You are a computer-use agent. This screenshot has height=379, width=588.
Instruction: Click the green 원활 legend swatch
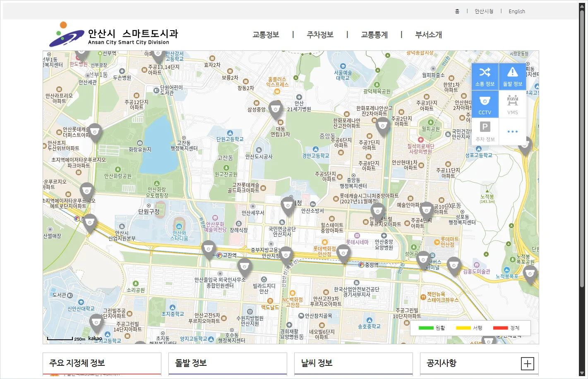coord(426,328)
